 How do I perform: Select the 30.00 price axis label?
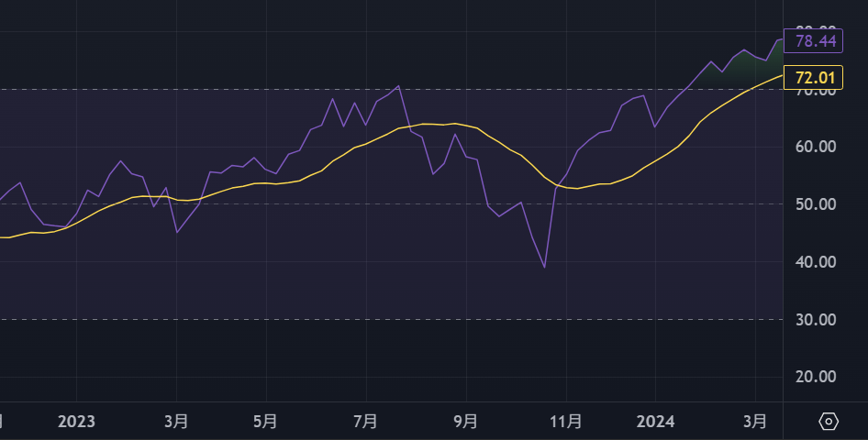[x=817, y=320]
